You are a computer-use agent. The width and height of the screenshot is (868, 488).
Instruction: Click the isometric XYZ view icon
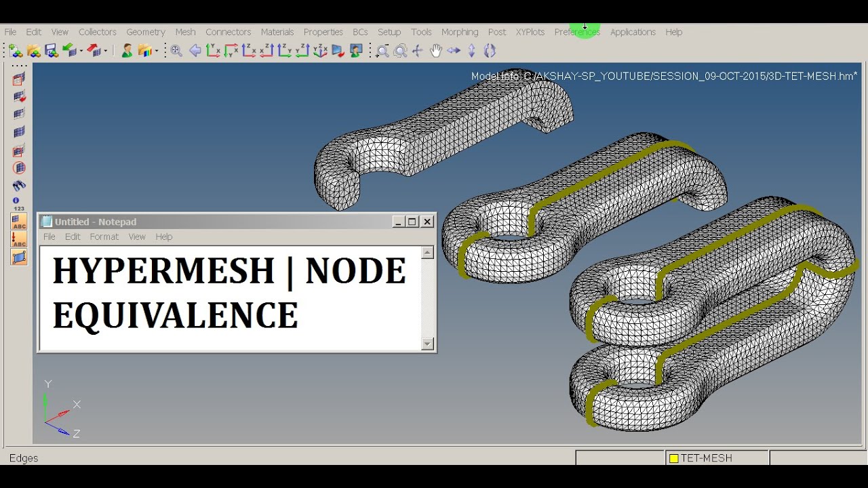[320, 51]
